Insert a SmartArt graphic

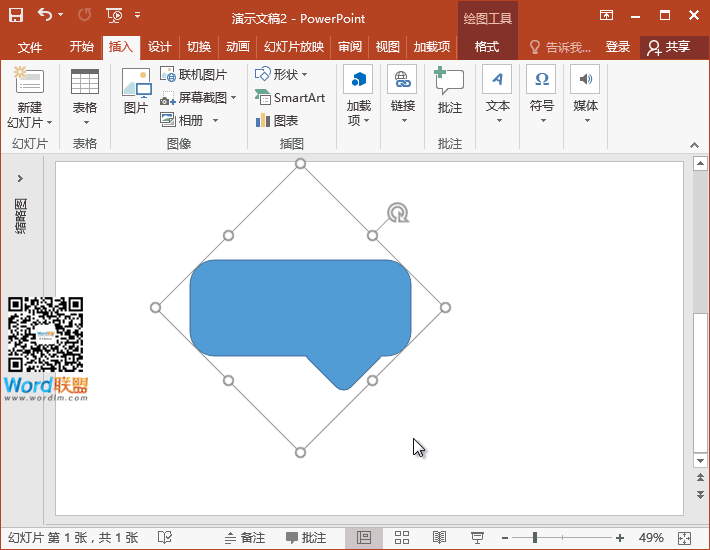tap(290, 97)
